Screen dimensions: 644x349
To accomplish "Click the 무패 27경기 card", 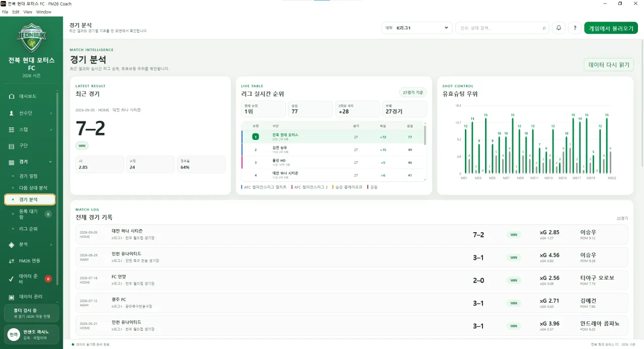I will [x=405, y=109].
